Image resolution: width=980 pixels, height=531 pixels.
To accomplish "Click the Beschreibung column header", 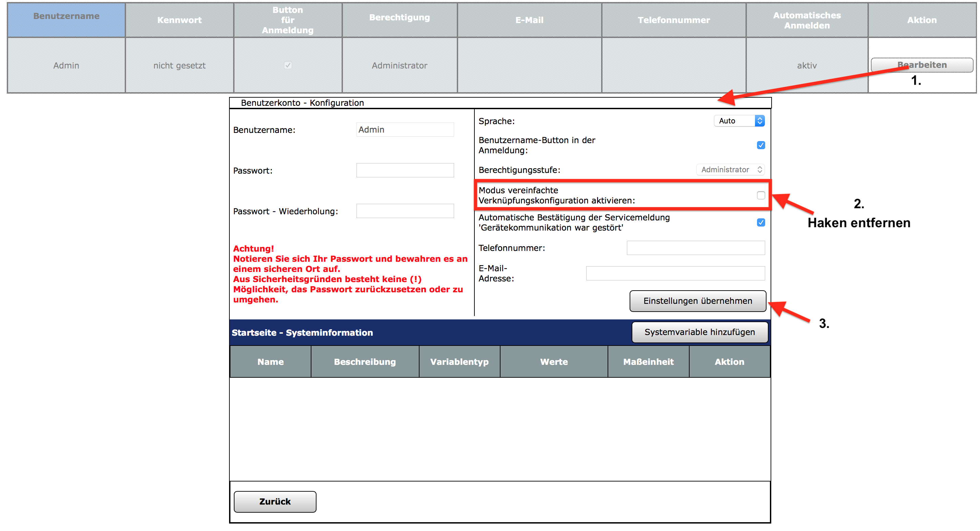I will 365,361.
